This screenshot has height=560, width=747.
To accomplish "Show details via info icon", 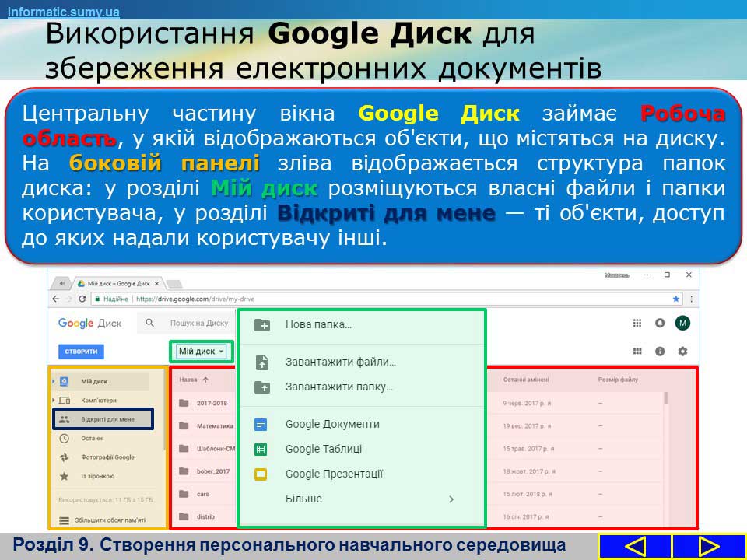I will pyautogui.click(x=660, y=352).
